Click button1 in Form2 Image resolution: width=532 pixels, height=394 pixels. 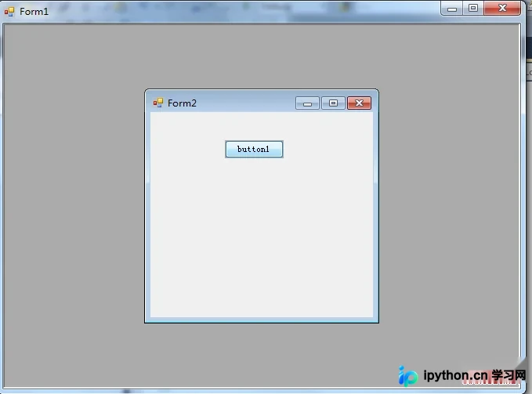pos(254,149)
